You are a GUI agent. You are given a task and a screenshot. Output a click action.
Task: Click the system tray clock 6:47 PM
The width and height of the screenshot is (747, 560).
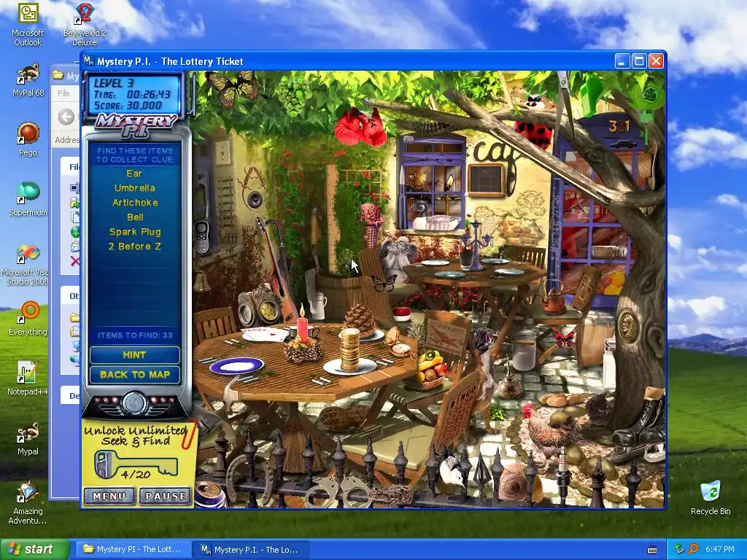pyautogui.click(x=719, y=549)
